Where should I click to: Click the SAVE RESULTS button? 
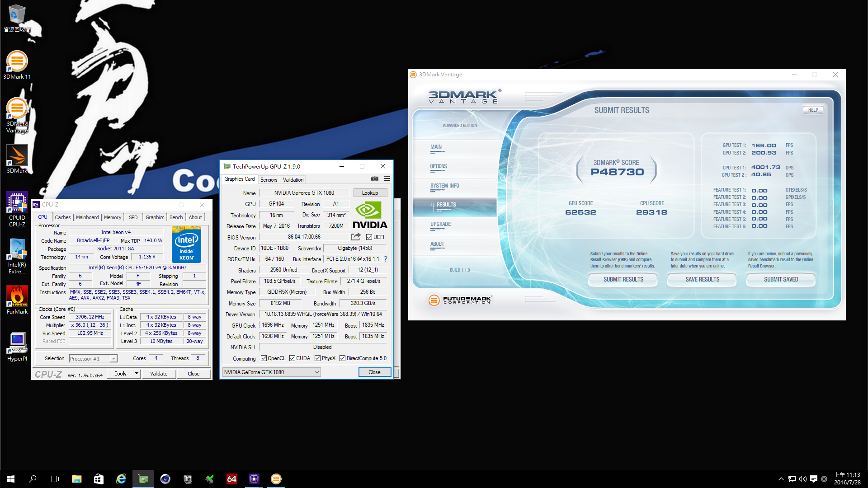coord(702,280)
